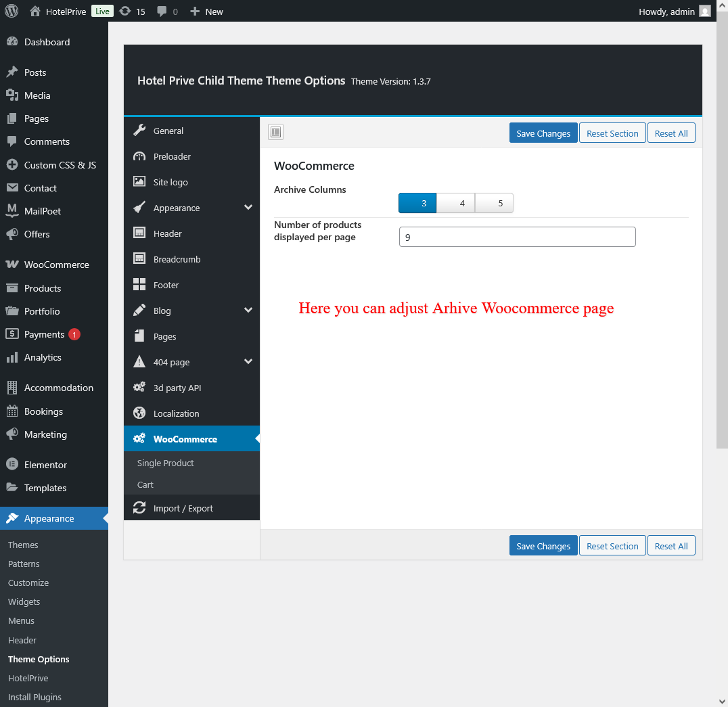This screenshot has width=728, height=707.
Task: Set Archive Columns to 5
Action: click(495, 203)
